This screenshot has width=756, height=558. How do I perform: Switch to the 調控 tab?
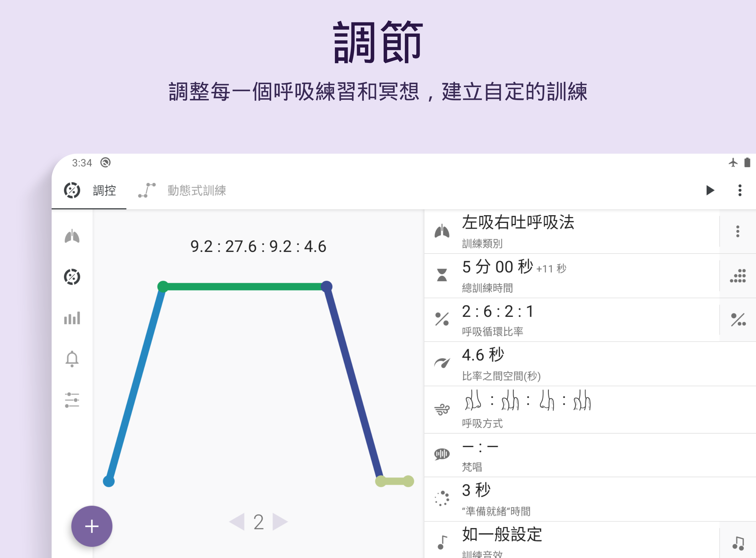[89, 190]
